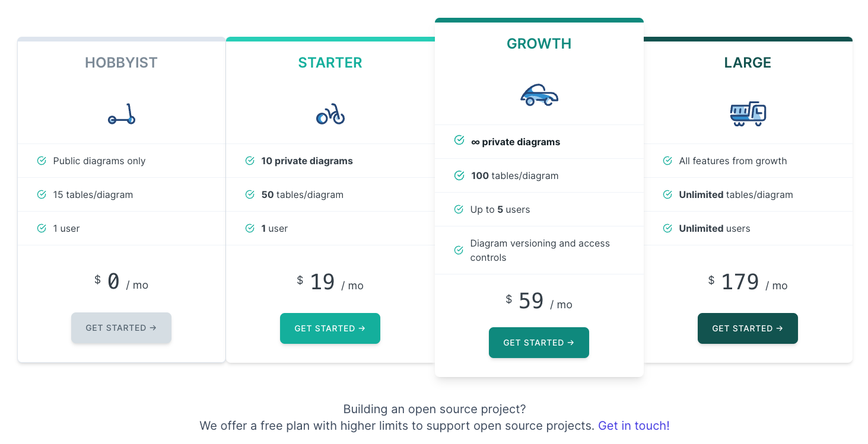Click the STARTER plan title
The image size is (868, 444).
pyautogui.click(x=330, y=63)
